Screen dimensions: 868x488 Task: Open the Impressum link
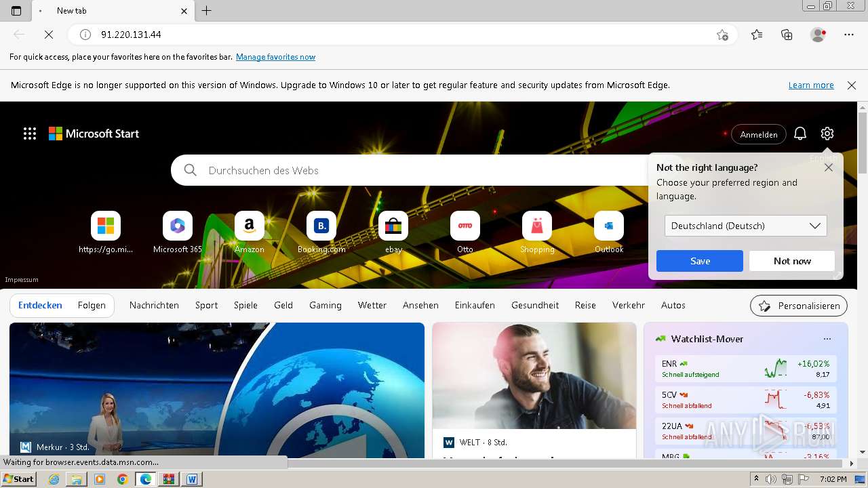point(22,279)
